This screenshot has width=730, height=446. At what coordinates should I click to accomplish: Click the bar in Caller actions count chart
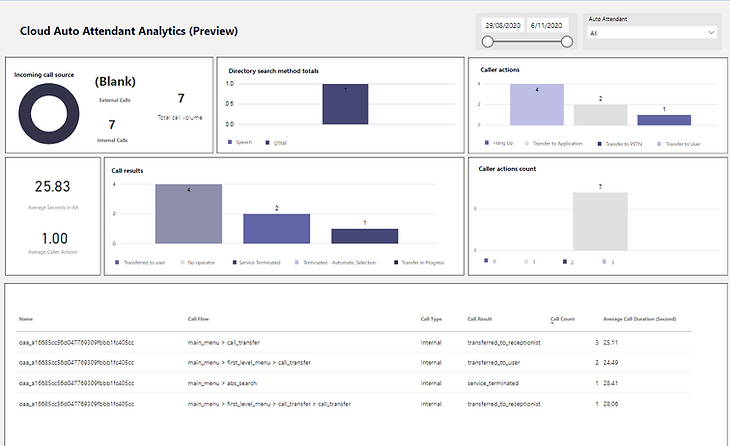pyautogui.click(x=599, y=220)
